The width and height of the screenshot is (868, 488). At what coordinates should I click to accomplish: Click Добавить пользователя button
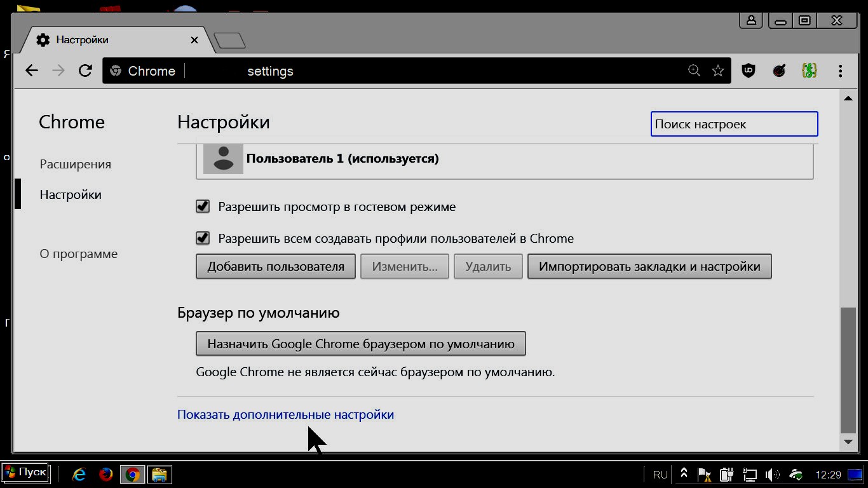click(276, 266)
